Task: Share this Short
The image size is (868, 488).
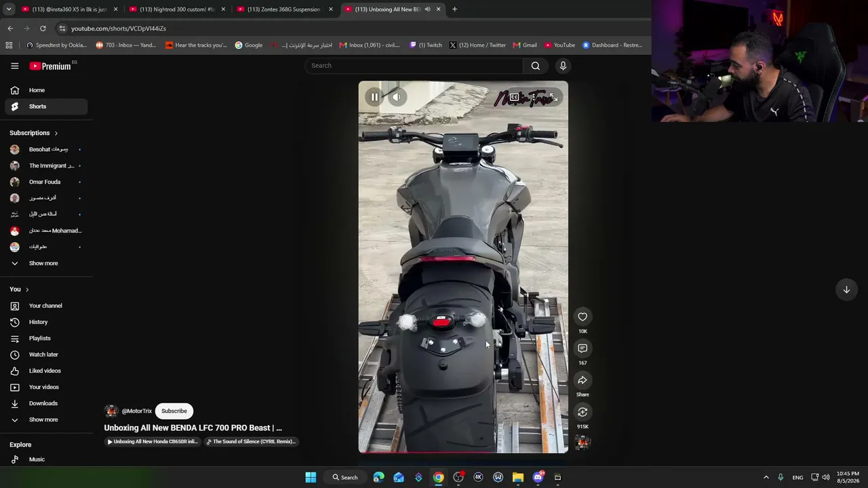Action: [583, 380]
